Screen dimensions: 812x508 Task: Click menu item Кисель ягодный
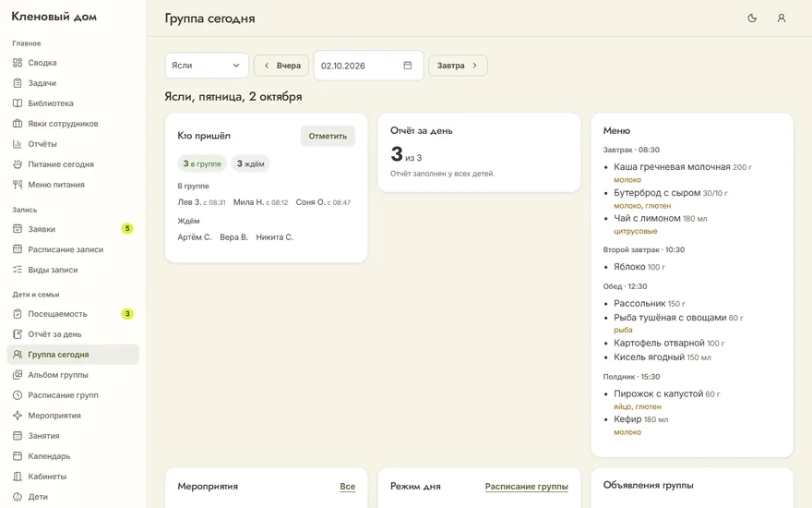click(x=650, y=357)
